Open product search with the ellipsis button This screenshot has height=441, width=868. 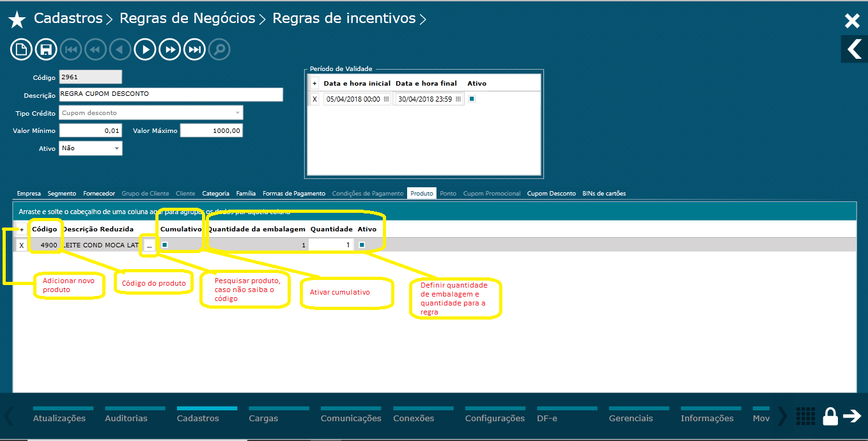(150, 245)
